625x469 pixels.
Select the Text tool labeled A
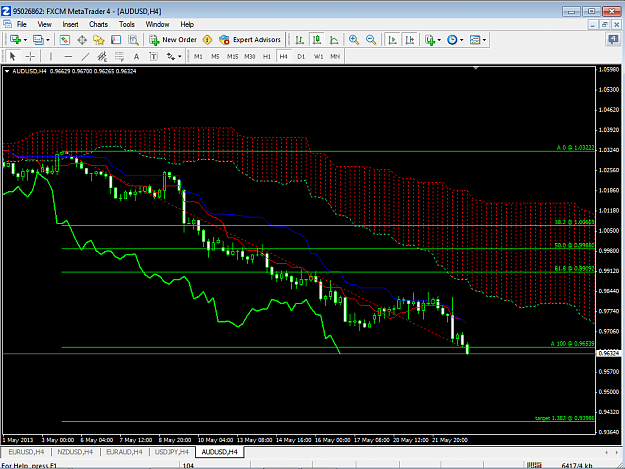pos(136,56)
